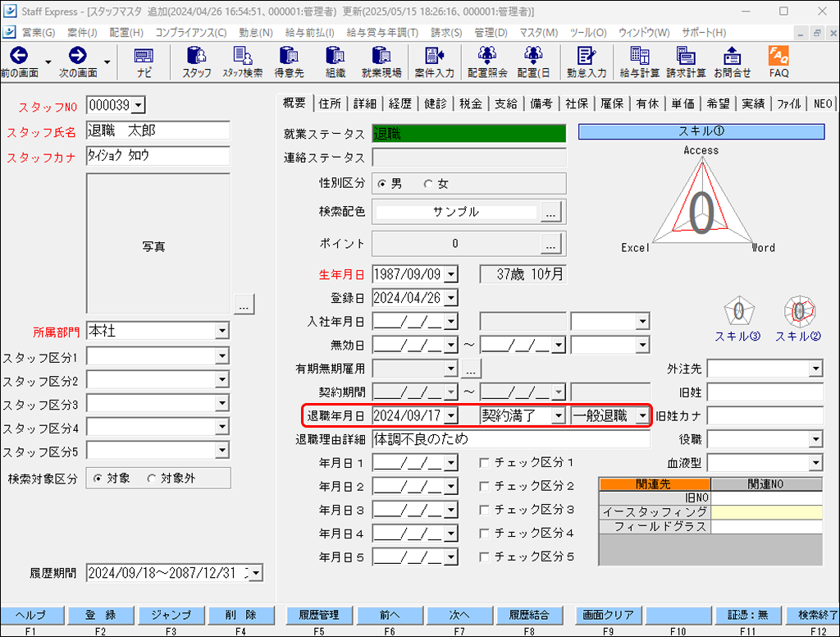Click the 画面クリア F9 button
The image size is (840, 637).
click(x=608, y=615)
